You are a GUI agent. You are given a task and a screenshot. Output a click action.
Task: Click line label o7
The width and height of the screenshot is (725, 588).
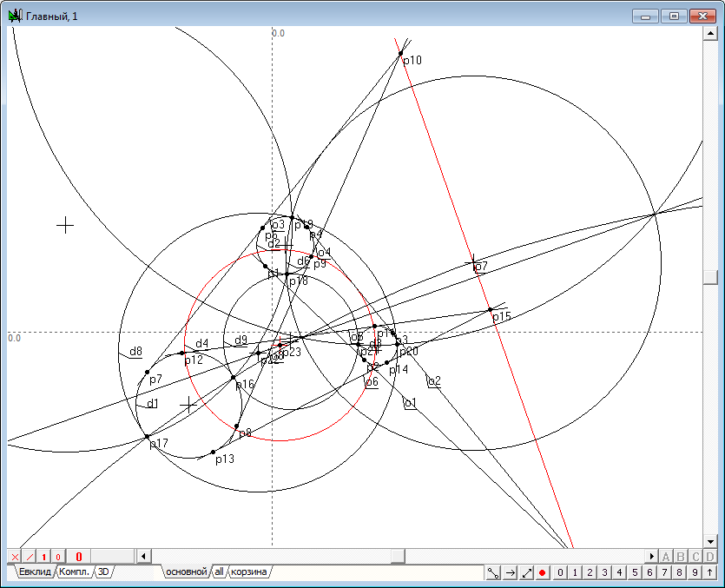tap(481, 266)
